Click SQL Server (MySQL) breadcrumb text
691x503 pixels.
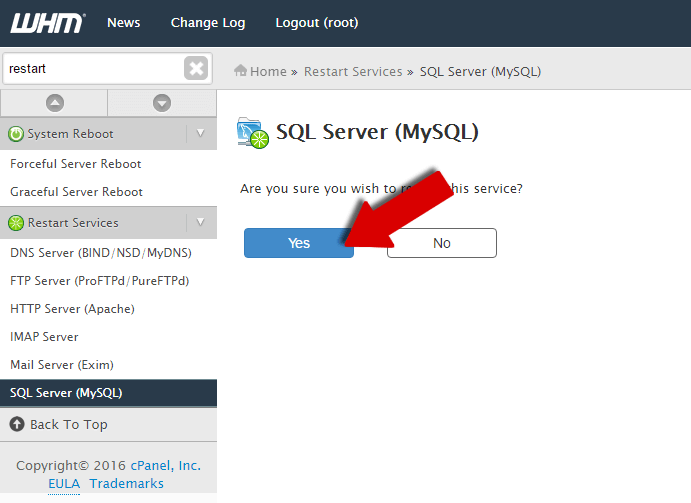(480, 72)
